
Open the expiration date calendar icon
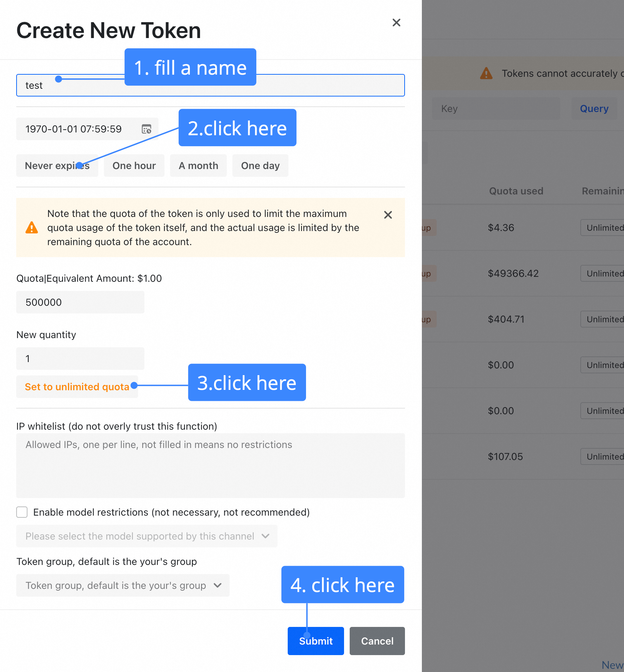(x=146, y=129)
